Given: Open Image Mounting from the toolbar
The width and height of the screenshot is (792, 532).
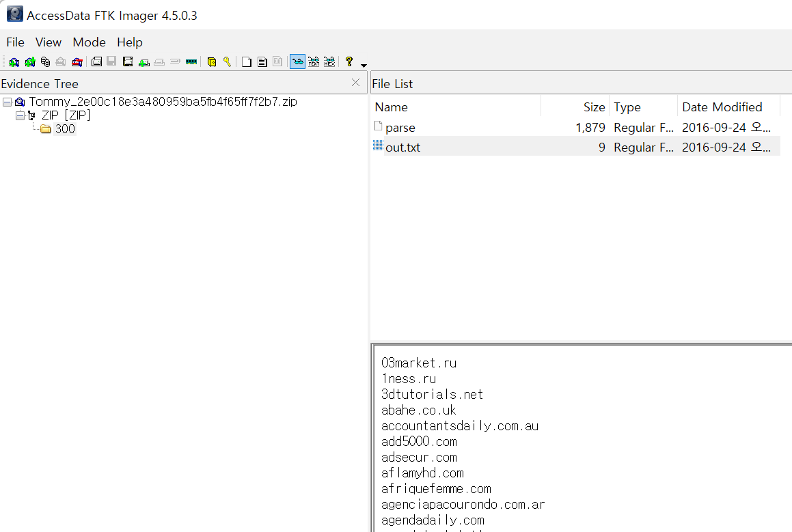Looking at the screenshot, I should (46, 61).
